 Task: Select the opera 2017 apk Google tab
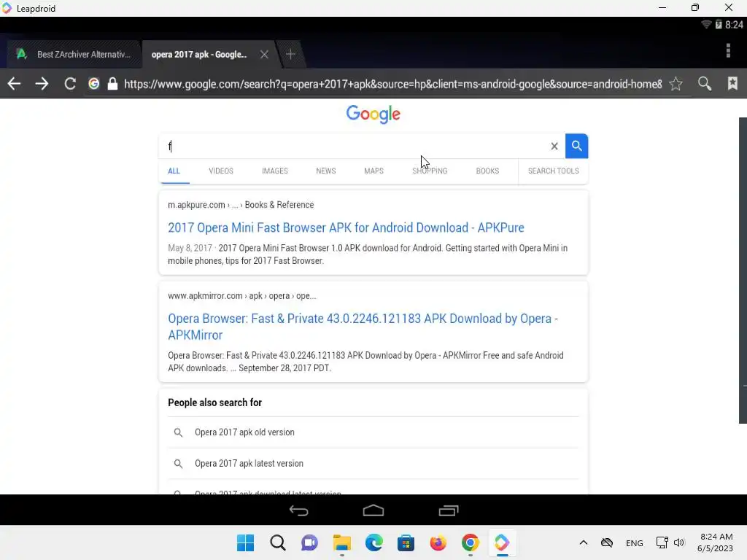tap(199, 54)
